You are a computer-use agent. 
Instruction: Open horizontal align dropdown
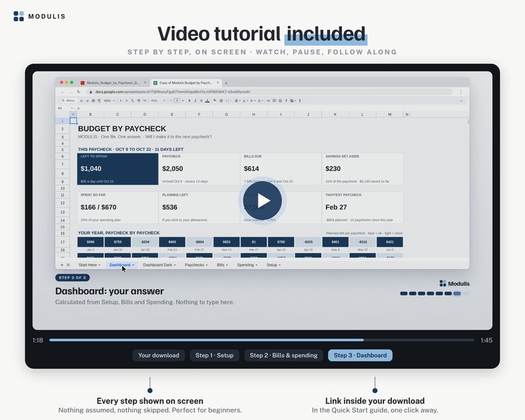tap(237, 101)
